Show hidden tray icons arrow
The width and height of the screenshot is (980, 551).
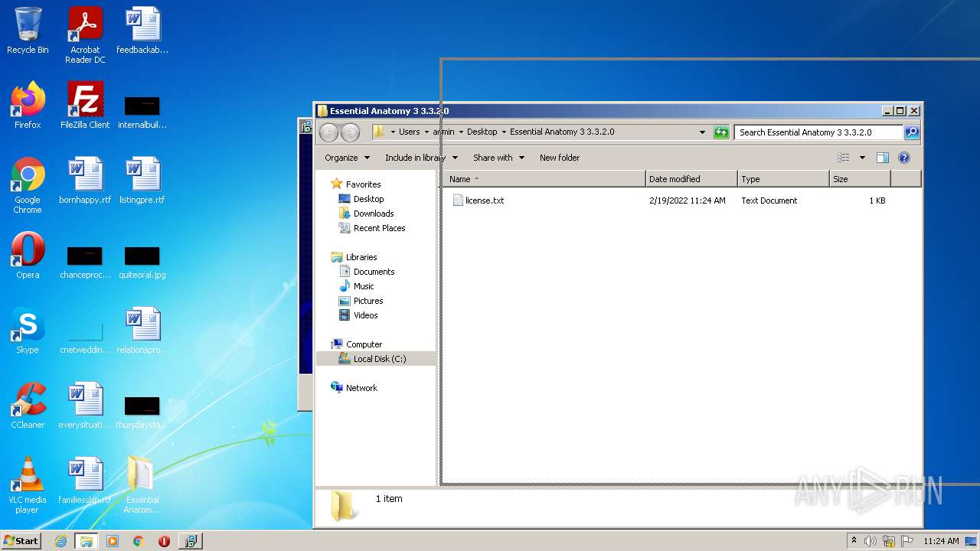pos(854,541)
